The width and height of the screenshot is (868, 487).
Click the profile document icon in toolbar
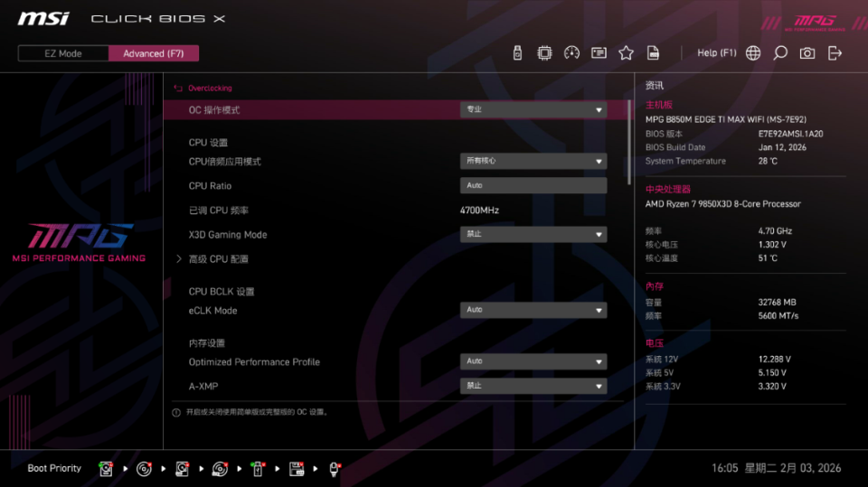click(653, 53)
